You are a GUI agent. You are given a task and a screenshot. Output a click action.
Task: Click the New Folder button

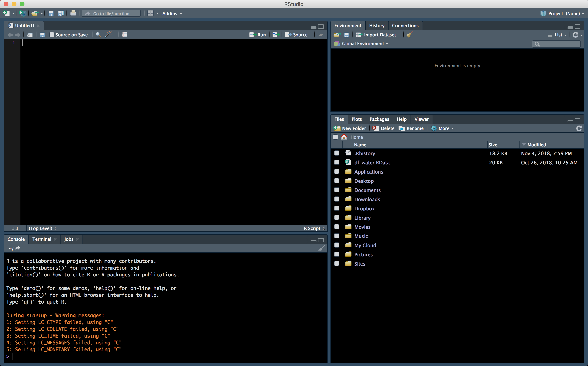pyautogui.click(x=350, y=128)
